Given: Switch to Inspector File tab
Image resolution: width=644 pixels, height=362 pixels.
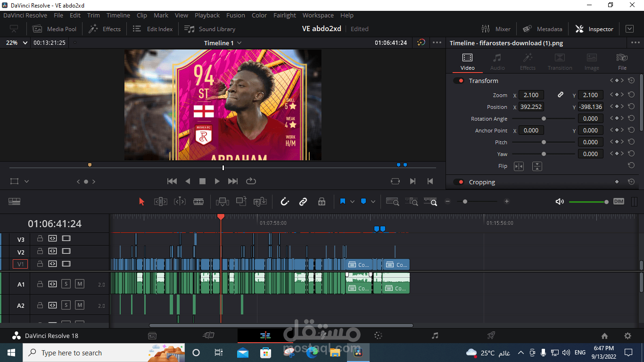Looking at the screenshot, I should coord(622,61).
